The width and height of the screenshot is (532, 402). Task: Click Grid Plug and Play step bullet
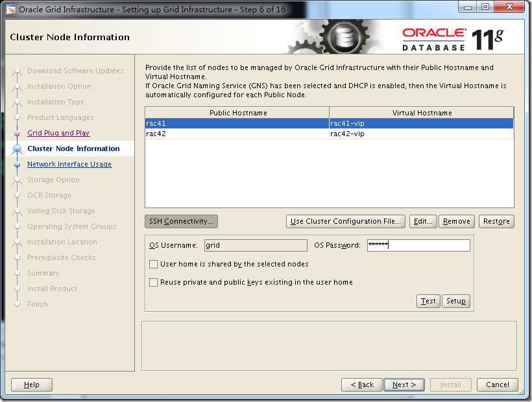pos(18,133)
